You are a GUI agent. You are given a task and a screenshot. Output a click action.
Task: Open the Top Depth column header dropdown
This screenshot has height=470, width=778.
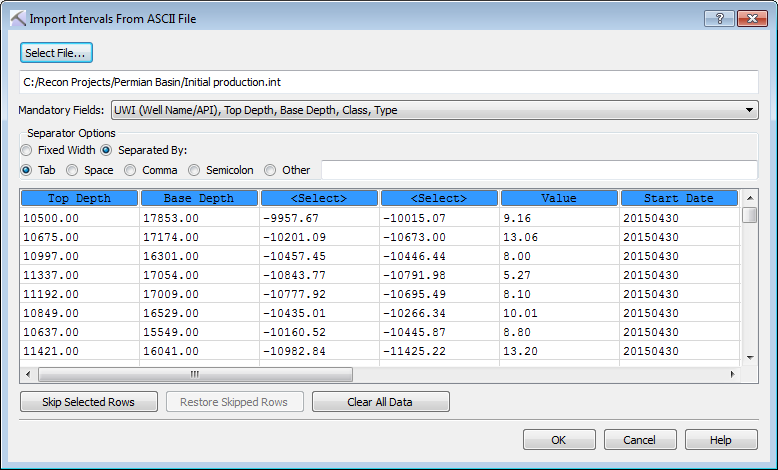click(x=79, y=198)
